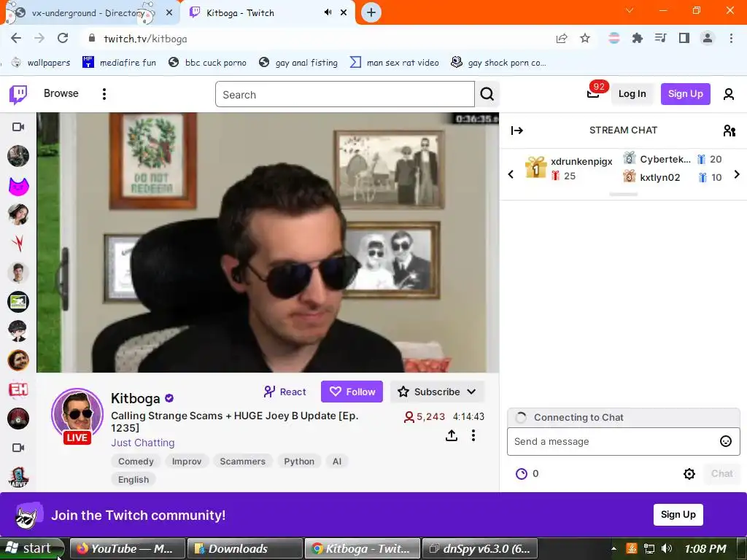Open the volume tray icon
The height and width of the screenshot is (560, 747).
click(667, 548)
